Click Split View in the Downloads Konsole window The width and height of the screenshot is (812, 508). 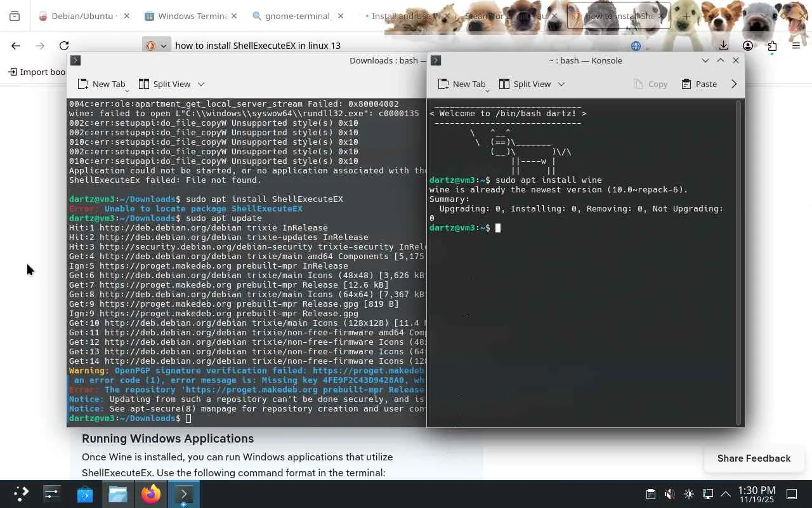pyautogui.click(x=165, y=84)
